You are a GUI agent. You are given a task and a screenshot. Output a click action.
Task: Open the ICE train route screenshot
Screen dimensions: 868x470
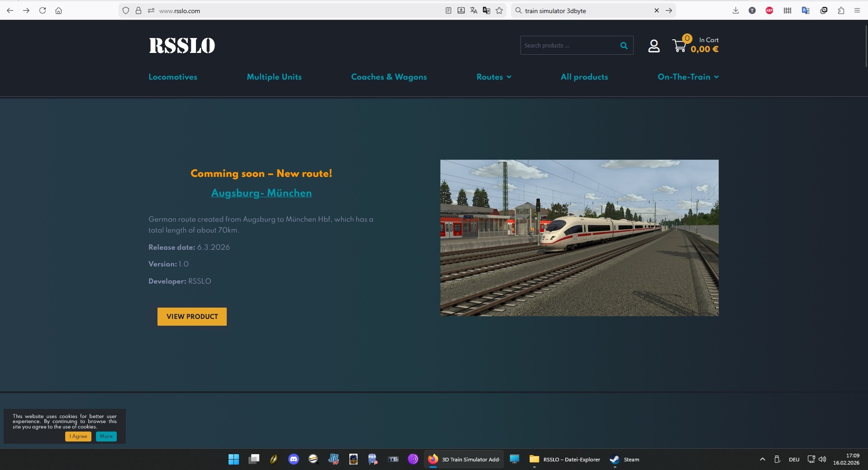tap(579, 238)
